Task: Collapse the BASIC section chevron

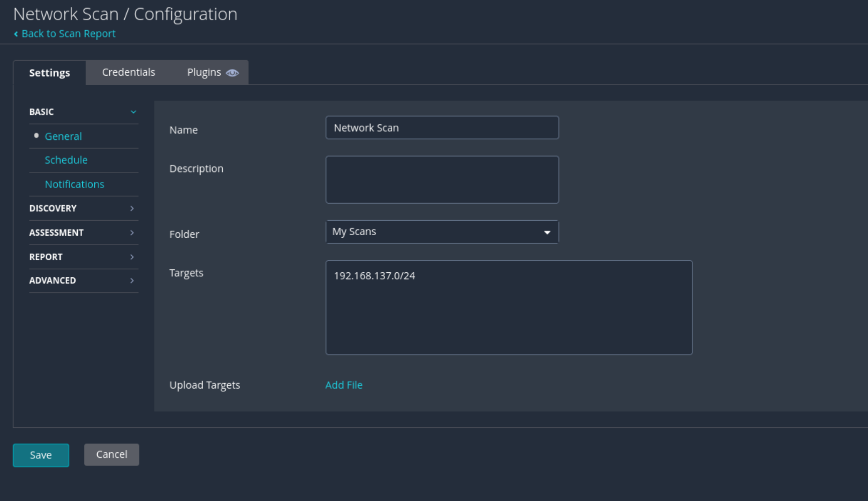Action: [x=133, y=112]
